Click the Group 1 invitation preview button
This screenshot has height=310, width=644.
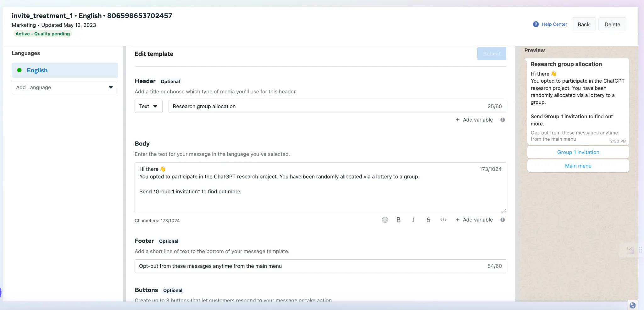[x=578, y=152]
